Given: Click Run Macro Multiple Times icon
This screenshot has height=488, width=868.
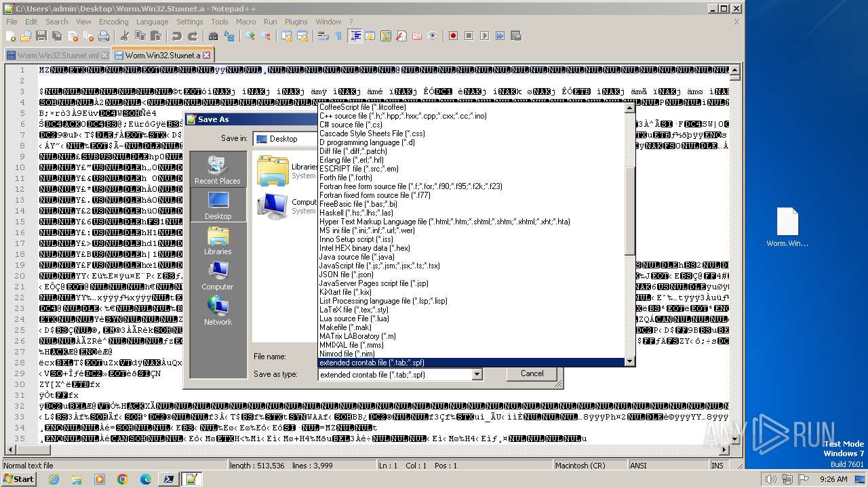Looking at the screenshot, I should (500, 36).
